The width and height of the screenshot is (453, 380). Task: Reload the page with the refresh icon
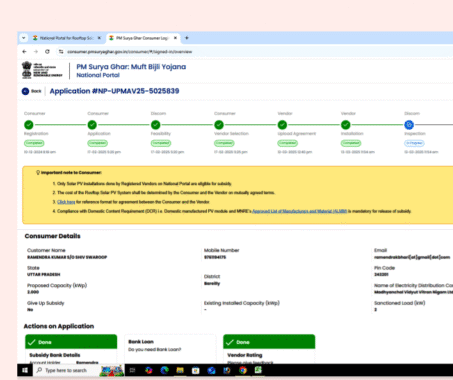pos(47,52)
